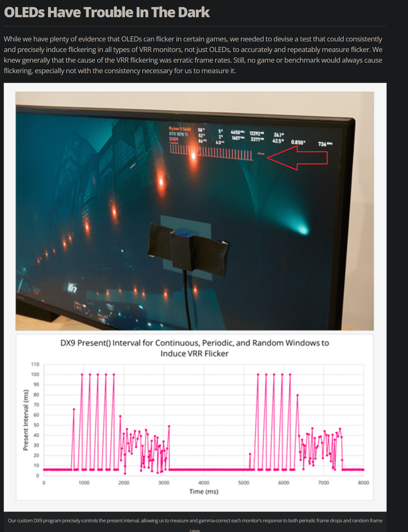Click the '1000' label on the time axis
The image size is (408, 532).
[x=84, y=483]
